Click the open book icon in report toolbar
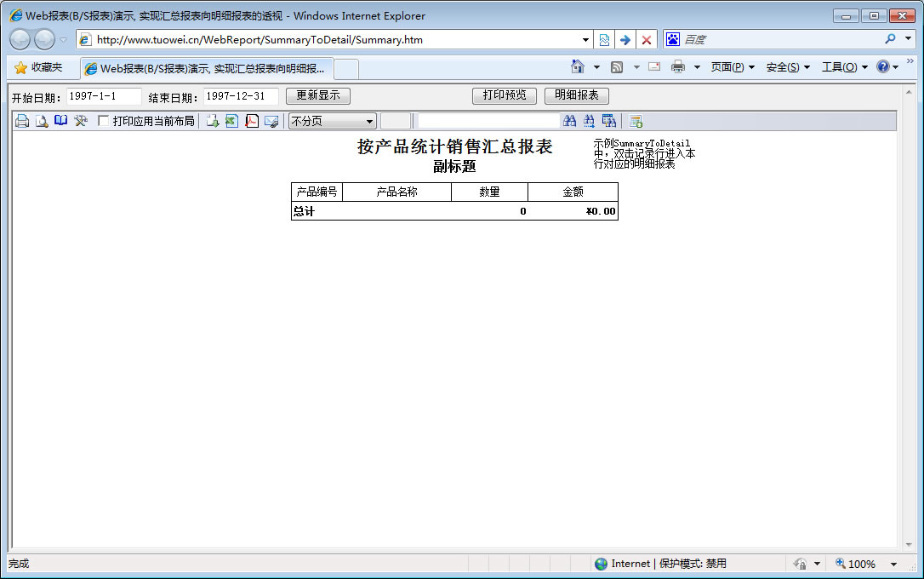Image resolution: width=924 pixels, height=579 pixels. (x=60, y=121)
